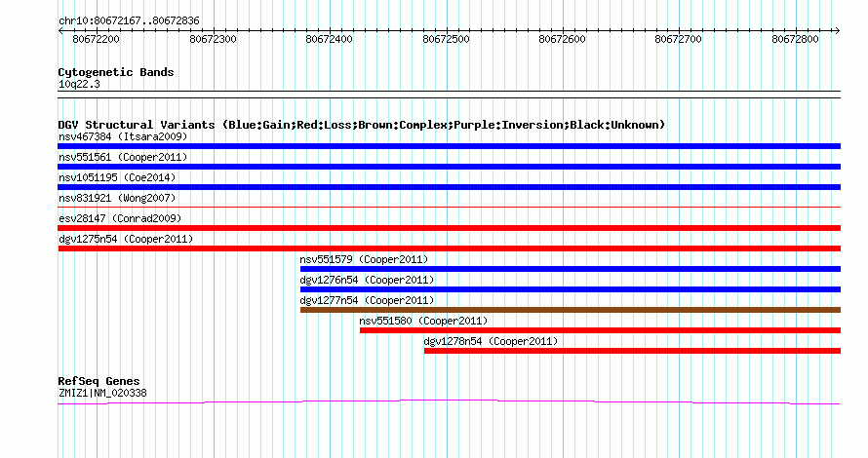Viewport: 868px width, 458px height.
Task: Click the red dgv1278n54 loss bar
Action: (632, 351)
